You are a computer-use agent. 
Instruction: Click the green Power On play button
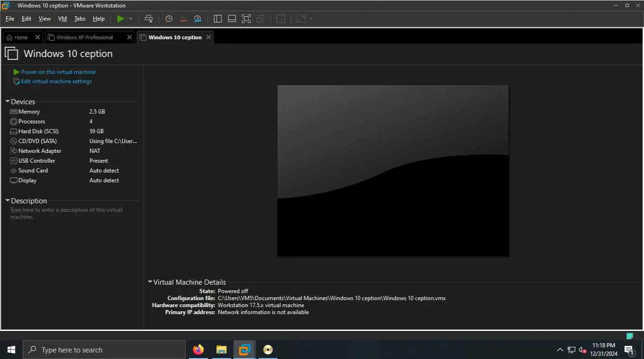click(x=121, y=19)
